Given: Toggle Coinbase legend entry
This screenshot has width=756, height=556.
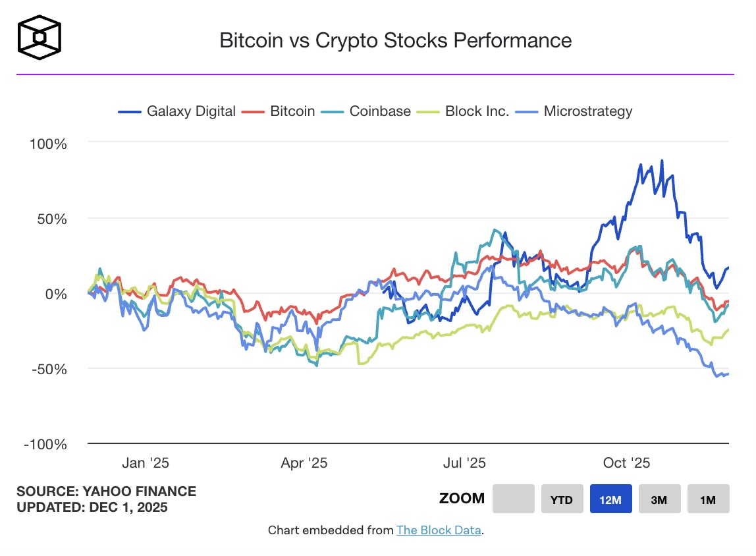Looking at the screenshot, I should tap(379, 111).
